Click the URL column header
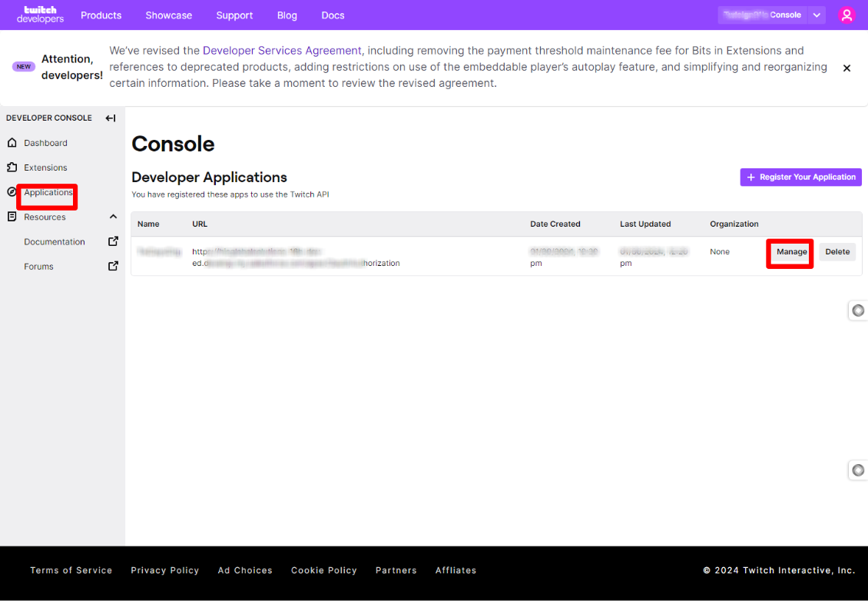868x601 pixels. (x=200, y=224)
